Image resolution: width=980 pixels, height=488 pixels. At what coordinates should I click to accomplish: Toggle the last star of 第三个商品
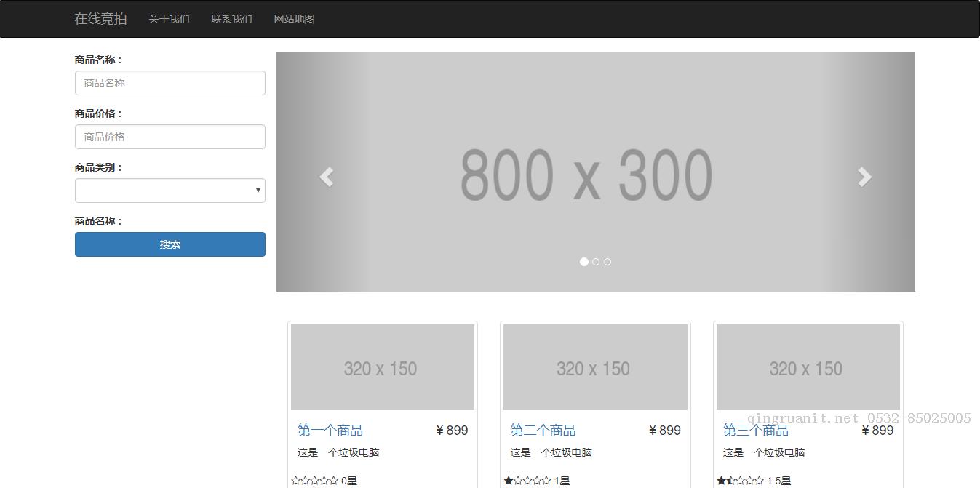[x=759, y=480]
